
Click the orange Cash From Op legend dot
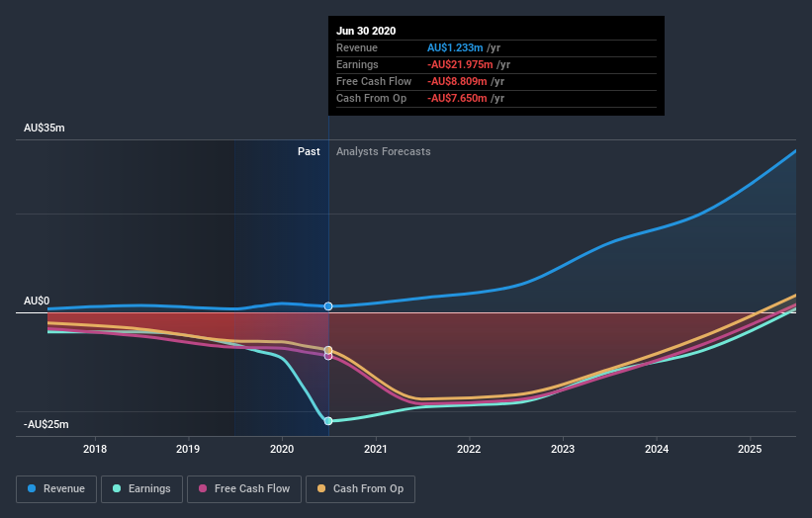pos(321,488)
